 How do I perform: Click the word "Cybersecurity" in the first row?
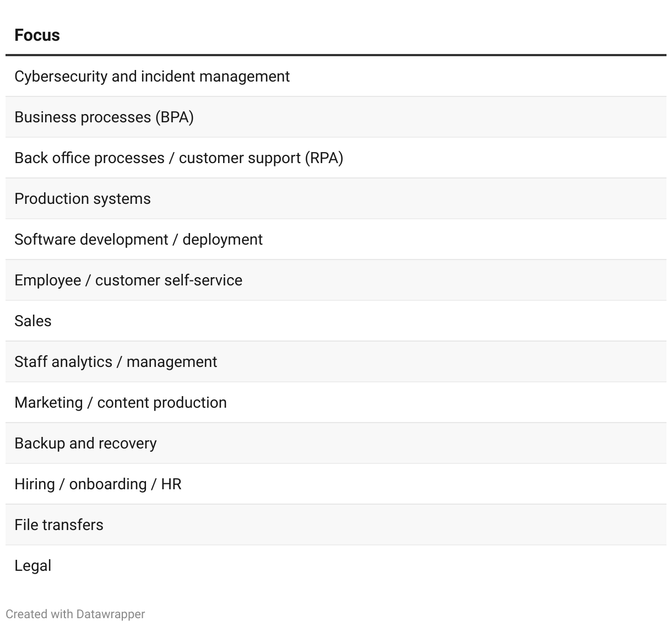pos(61,77)
